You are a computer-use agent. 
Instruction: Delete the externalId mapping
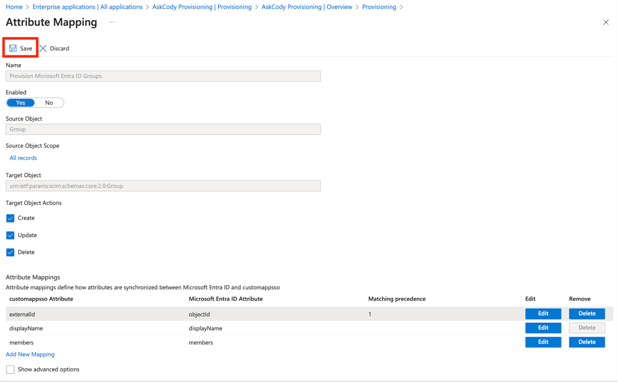(x=587, y=314)
